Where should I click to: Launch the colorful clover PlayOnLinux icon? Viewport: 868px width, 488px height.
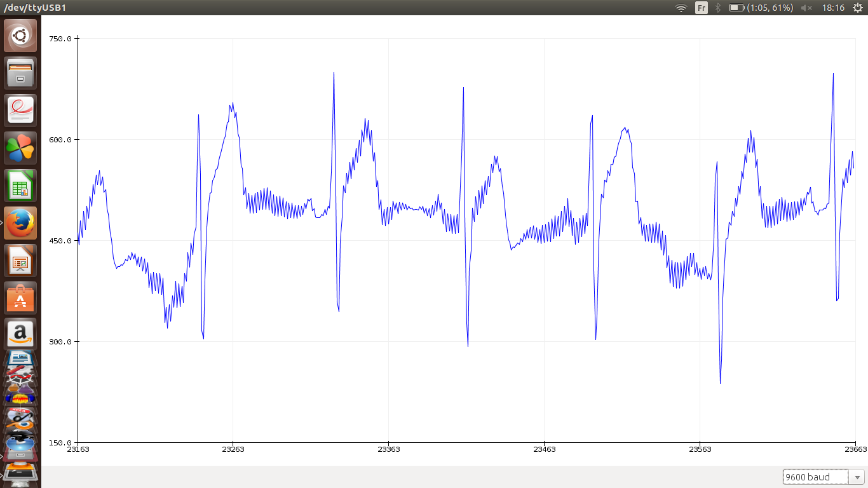tap(20, 148)
